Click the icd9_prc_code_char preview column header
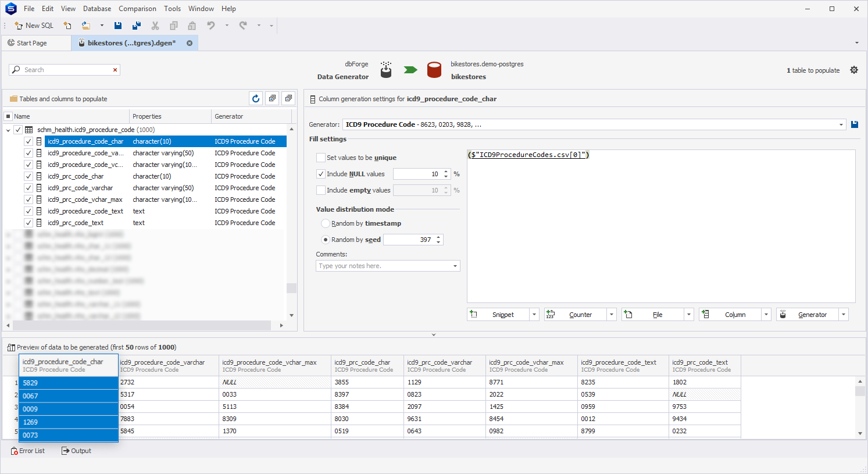The width and height of the screenshot is (868, 474). tap(367, 365)
